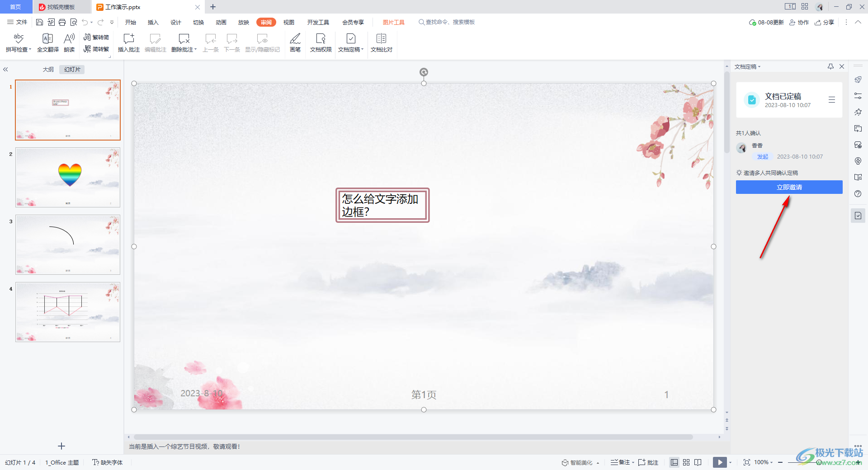Expand 拼写检查 dropdown
Screen dimensions: 868x470
30,50
